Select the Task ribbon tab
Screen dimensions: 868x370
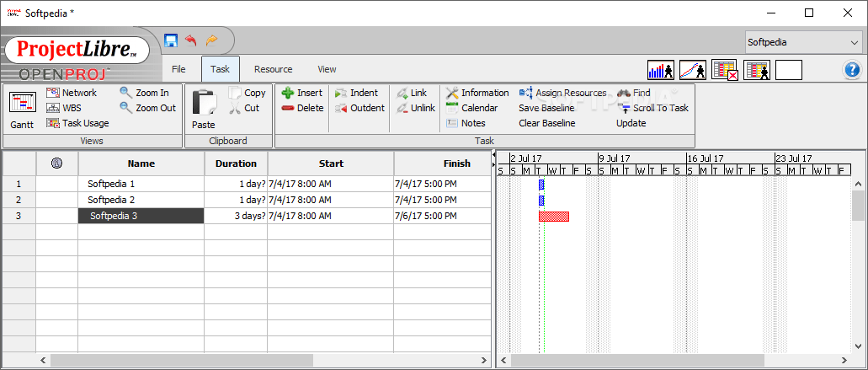221,69
